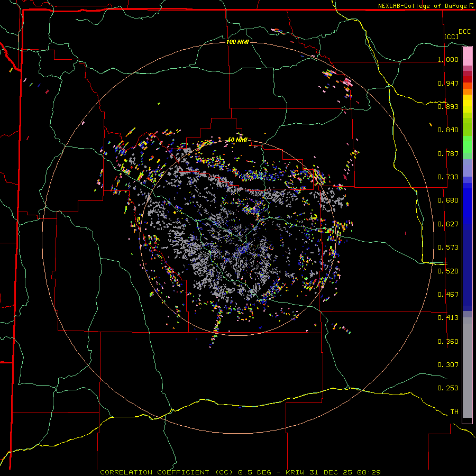Click the 0.733 legend value
The height and width of the screenshot is (476, 476).
(448, 177)
